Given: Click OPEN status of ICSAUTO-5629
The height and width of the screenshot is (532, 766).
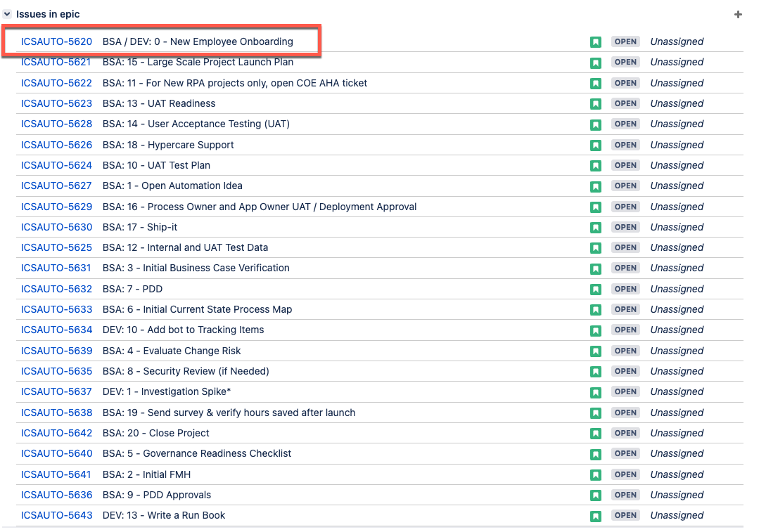Looking at the screenshot, I should tap(625, 207).
